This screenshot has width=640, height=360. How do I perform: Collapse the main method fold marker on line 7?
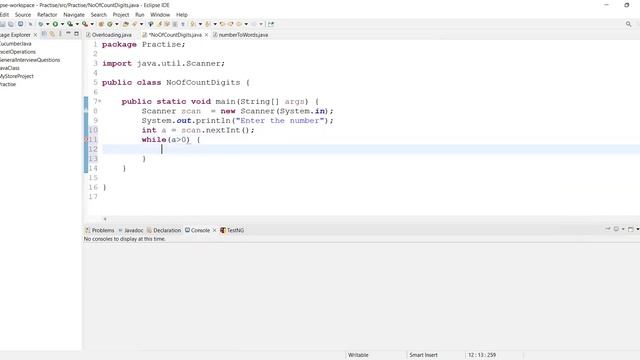click(100, 101)
